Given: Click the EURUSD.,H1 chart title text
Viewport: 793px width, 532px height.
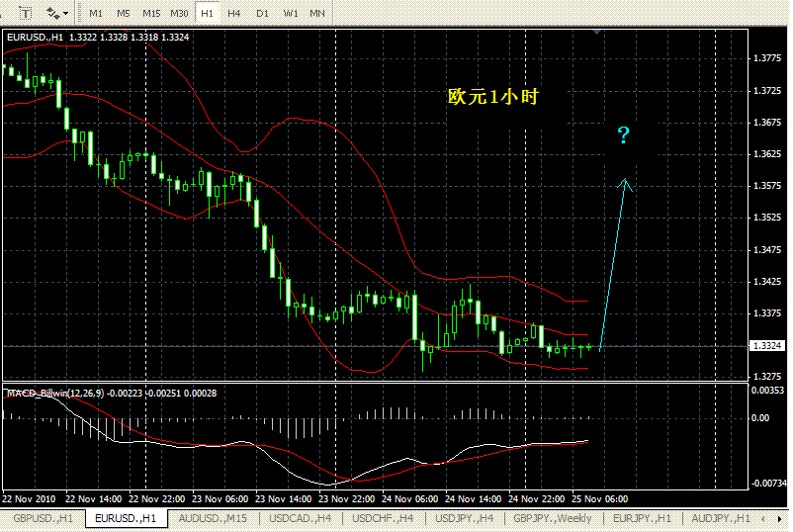Looking at the screenshot, I should tap(35, 37).
